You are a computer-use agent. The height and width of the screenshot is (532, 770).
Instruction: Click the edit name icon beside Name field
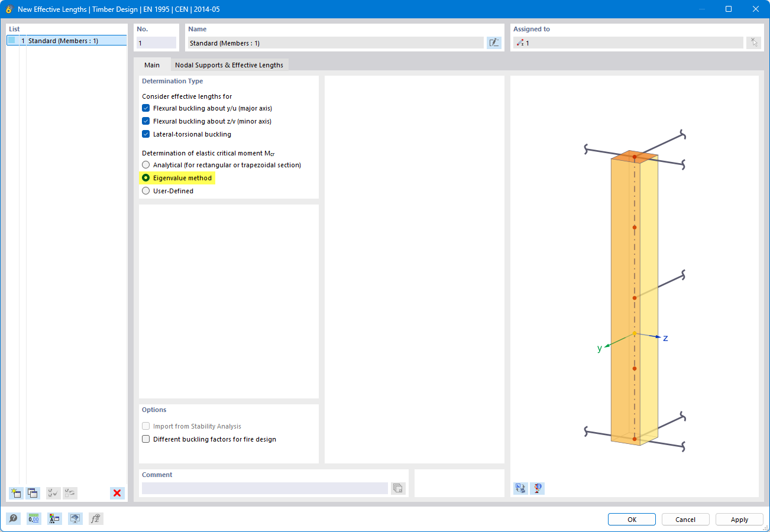[494, 43]
